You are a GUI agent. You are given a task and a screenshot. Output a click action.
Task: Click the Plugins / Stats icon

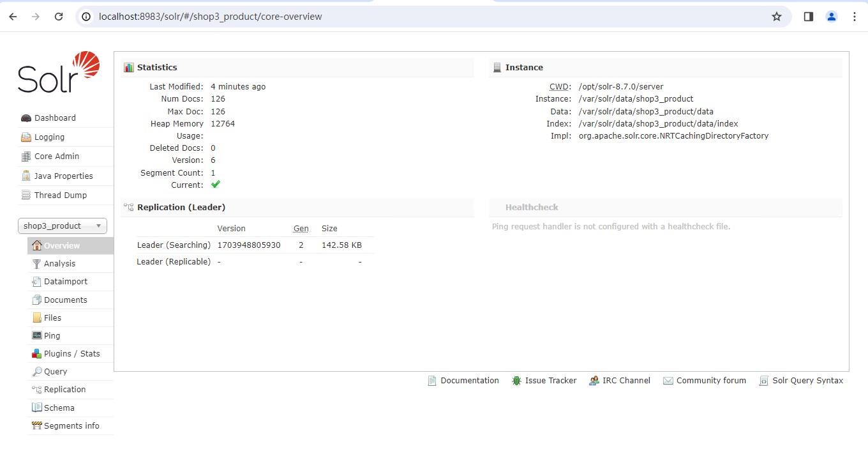click(37, 353)
